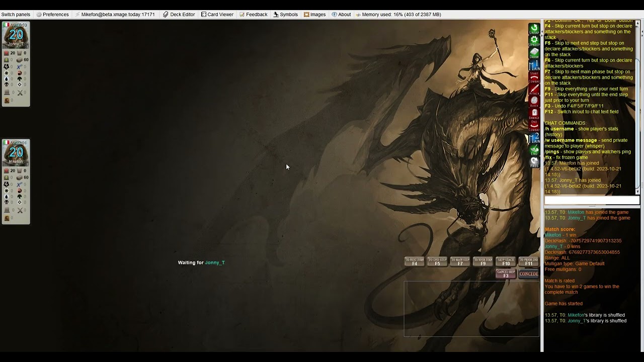644x362 pixels.
Task: Open the Feedback dialog
Action: click(253, 15)
